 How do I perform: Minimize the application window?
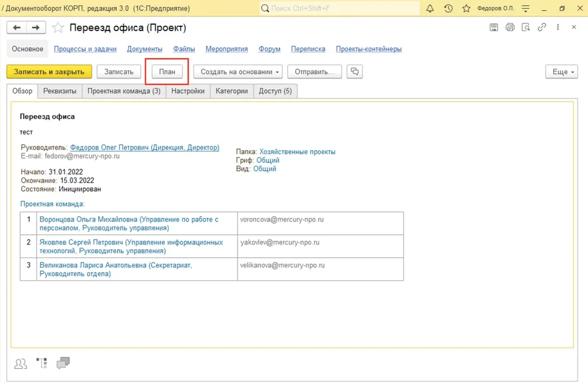click(544, 8)
